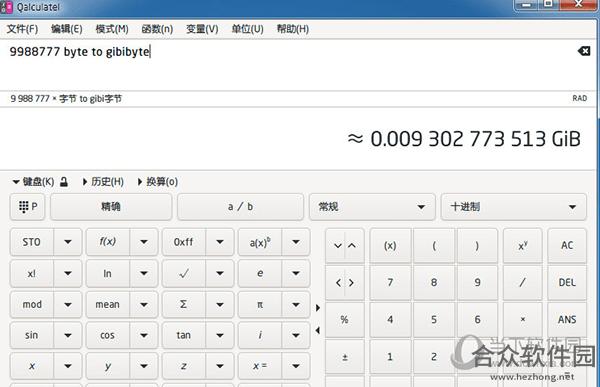Click the f(x) function button
Screen dimensions: 600x387
pyautogui.click(x=108, y=242)
